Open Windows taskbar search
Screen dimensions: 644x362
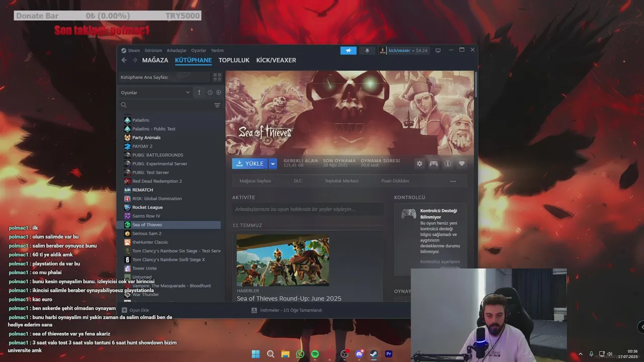(x=271, y=354)
